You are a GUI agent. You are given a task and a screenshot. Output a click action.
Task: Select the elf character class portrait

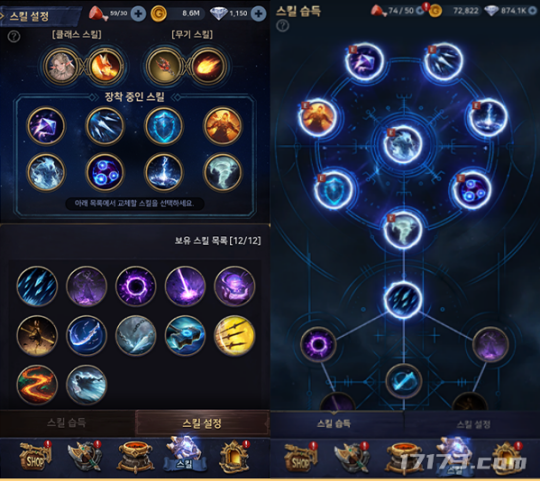[x=62, y=66]
